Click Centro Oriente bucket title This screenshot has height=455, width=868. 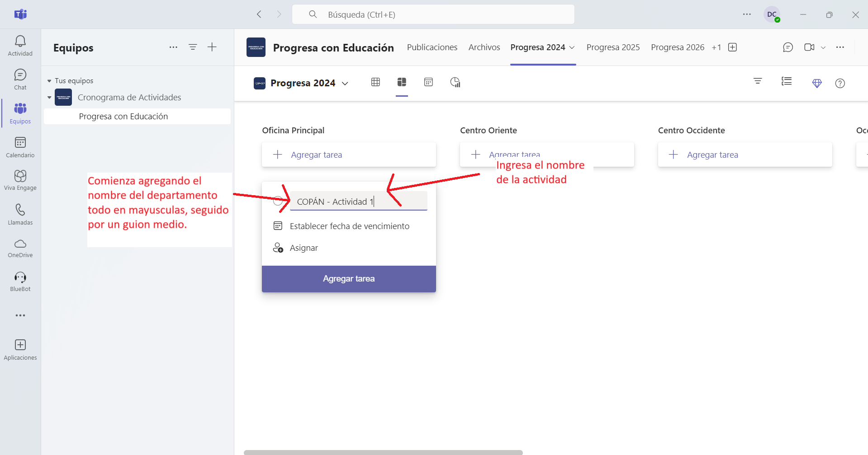coord(489,130)
